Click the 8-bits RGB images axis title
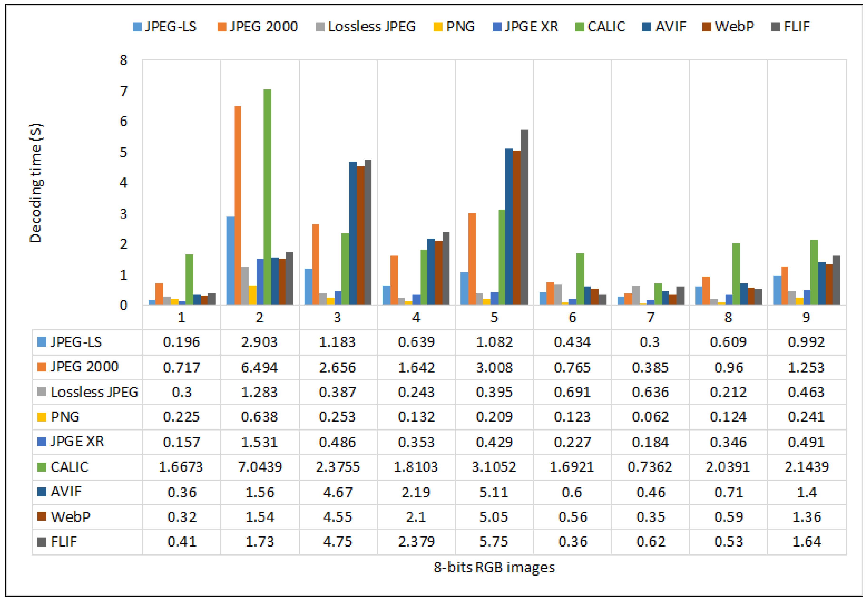Image resolution: width=868 pixels, height=602 pixels. click(494, 567)
